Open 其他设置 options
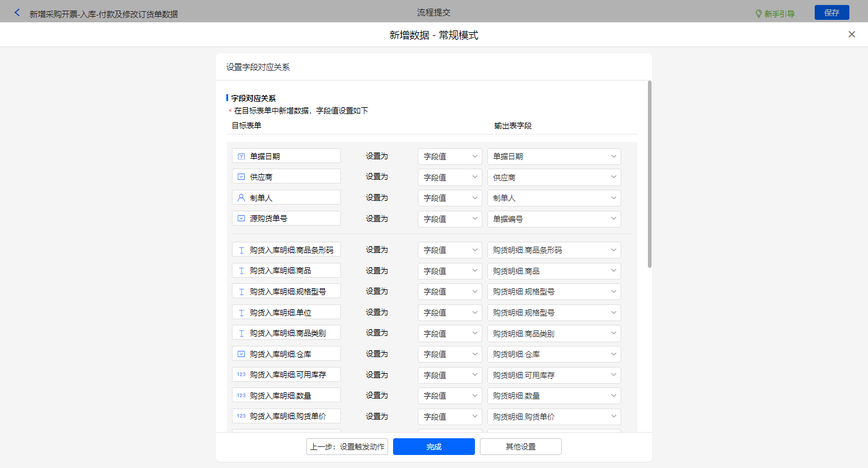The height and width of the screenshot is (468, 868). tap(520, 447)
